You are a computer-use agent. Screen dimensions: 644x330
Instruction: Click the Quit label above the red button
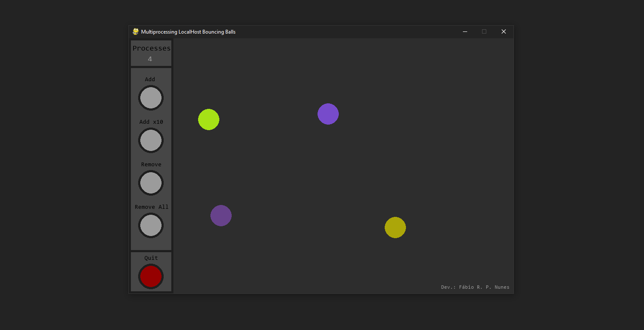click(x=151, y=258)
